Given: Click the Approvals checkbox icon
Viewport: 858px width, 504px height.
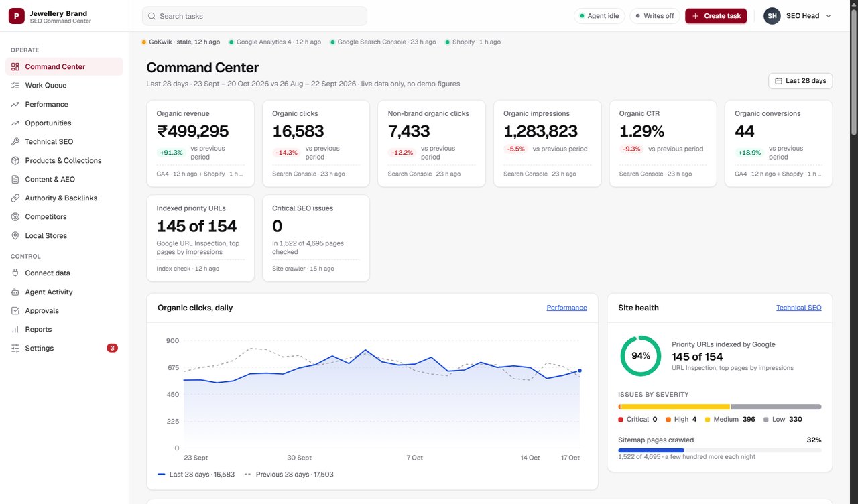Looking at the screenshot, I should pos(15,310).
